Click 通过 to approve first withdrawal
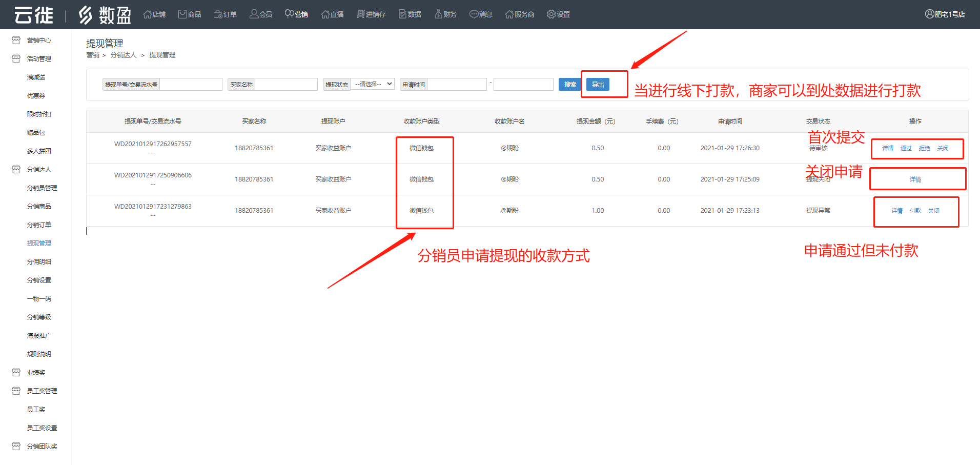980x465 pixels. 906,148
